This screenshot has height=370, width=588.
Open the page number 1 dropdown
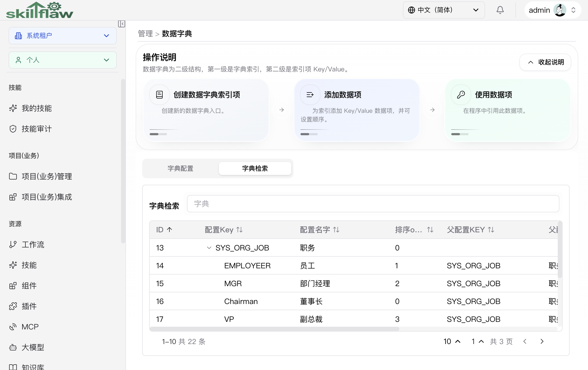pyautogui.click(x=478, y=341)
